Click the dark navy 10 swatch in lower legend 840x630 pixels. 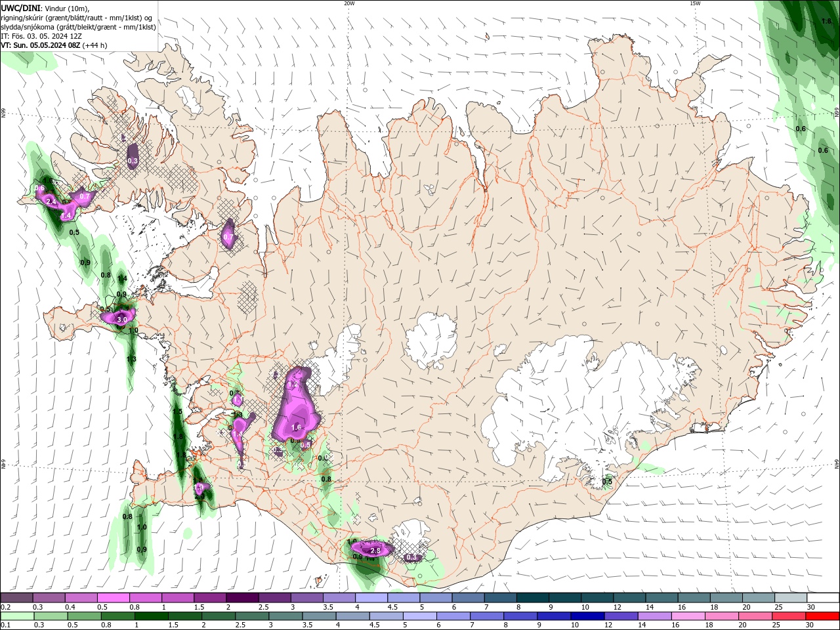pyautogui.click(x=587, y=616)
